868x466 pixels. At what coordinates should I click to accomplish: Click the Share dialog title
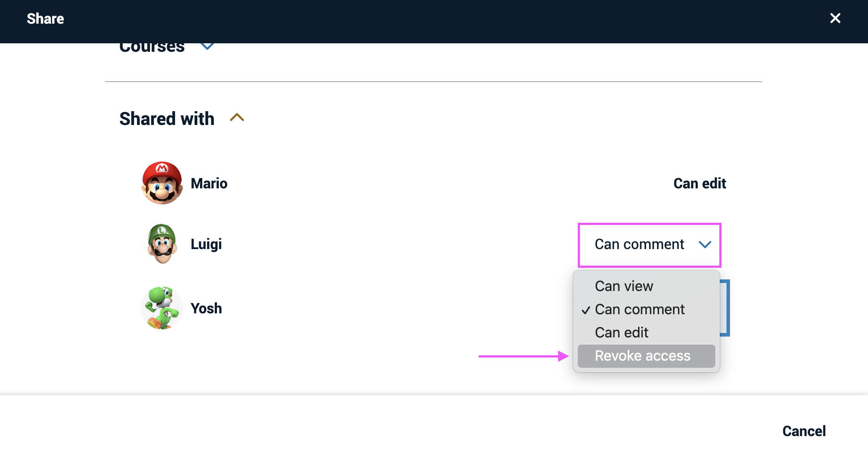(x=46, y=19)
